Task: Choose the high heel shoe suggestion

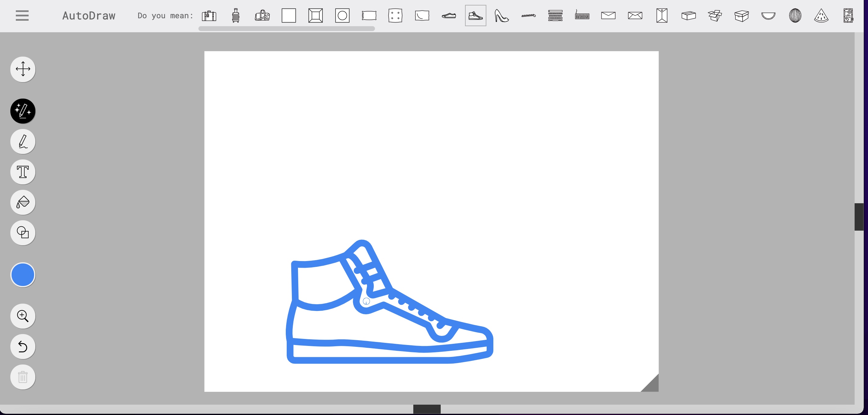Action: pyautogui.click(x=501, y=16)
